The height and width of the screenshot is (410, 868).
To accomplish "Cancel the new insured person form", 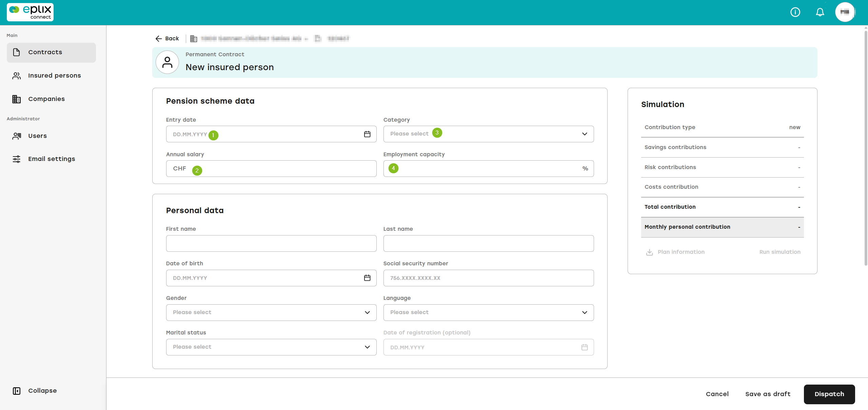I will (x=717, y=394).
